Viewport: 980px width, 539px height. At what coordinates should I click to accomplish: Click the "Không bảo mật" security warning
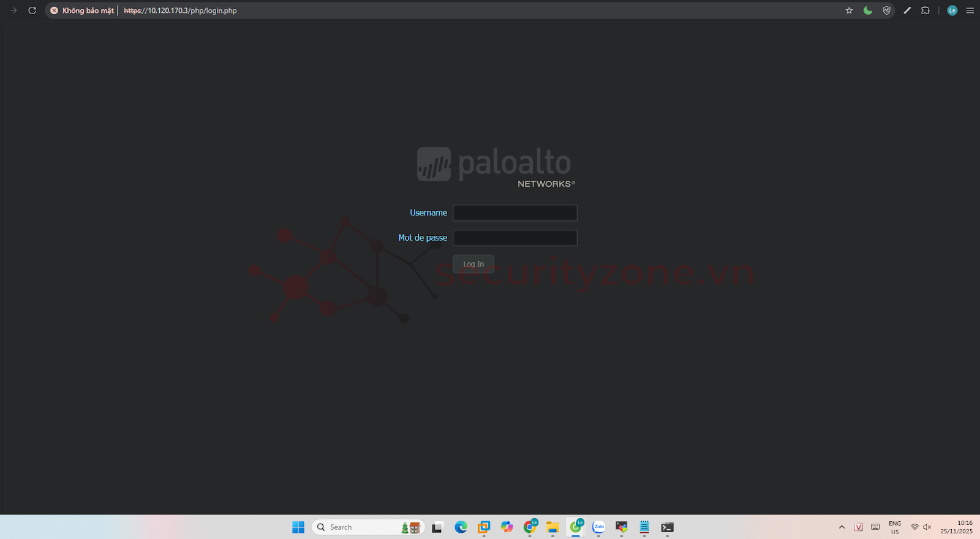pos(82,10)
